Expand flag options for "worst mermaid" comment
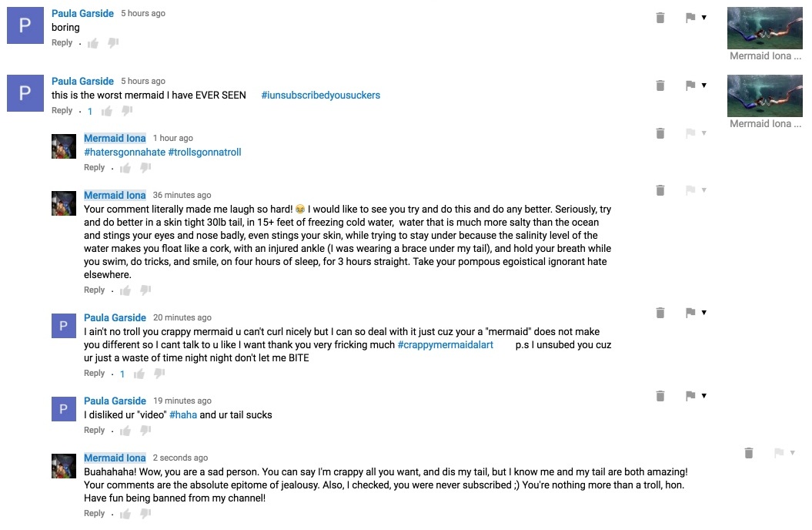This screenshot has height=530, width=812. click(x=703, y=86)
